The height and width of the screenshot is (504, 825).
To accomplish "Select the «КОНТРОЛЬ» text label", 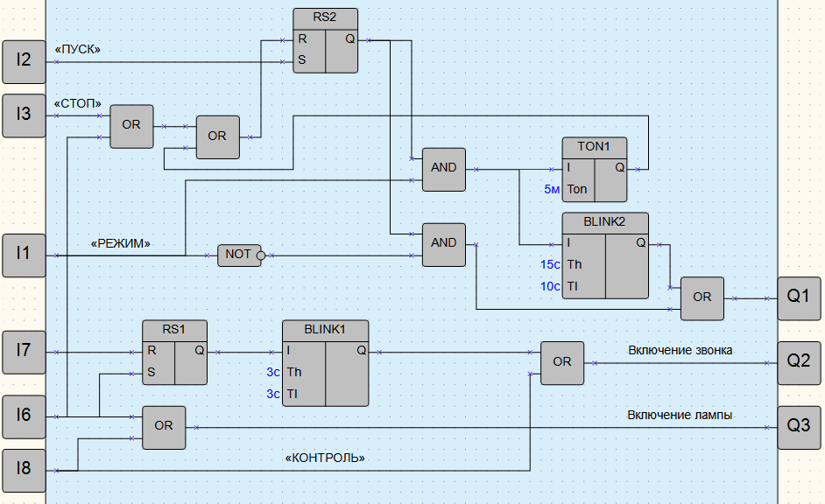I will (x=324, y=458).
